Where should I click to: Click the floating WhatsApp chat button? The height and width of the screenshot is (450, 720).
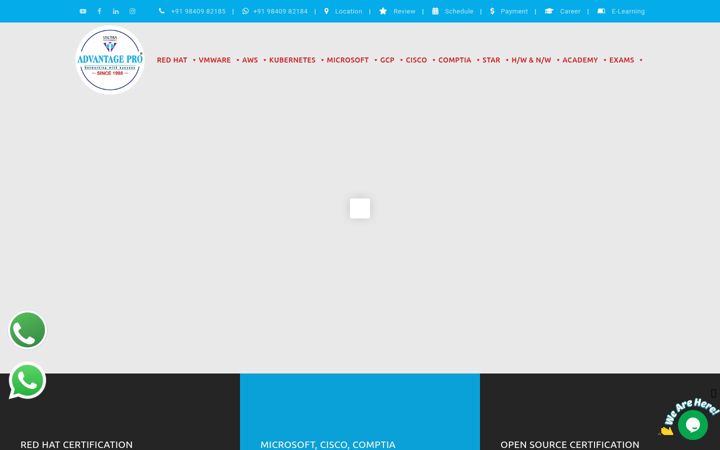[28, 381]
